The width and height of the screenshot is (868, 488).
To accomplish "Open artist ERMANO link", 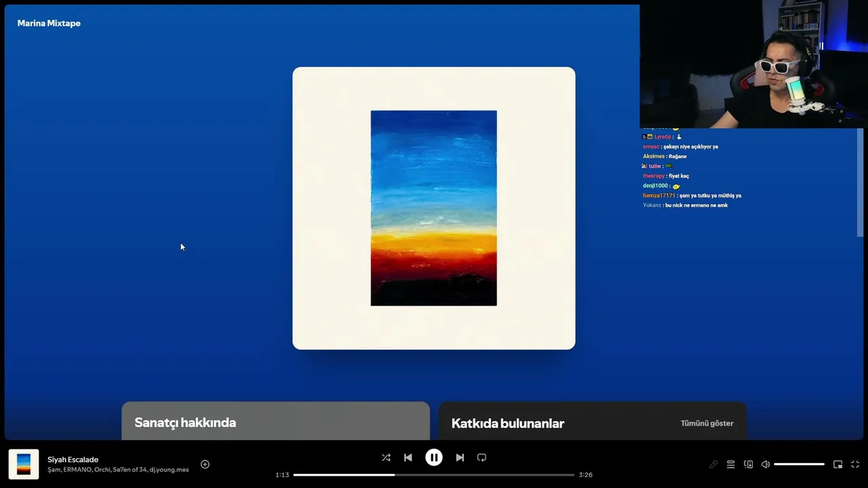I will (77, 470).
